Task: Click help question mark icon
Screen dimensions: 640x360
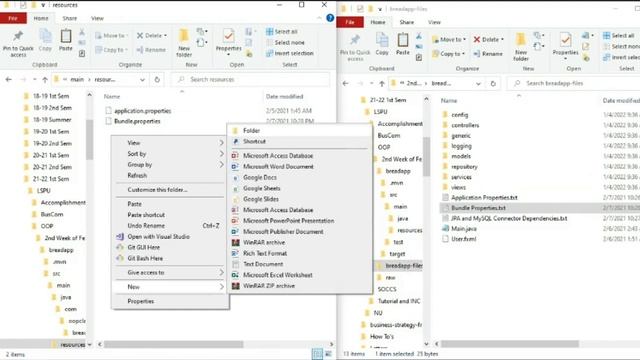Action: point(330,18)
